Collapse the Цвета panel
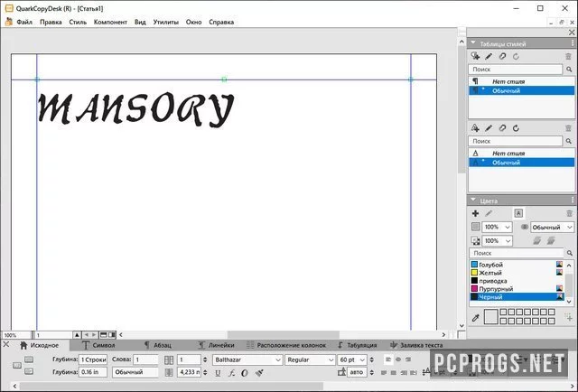This screenshot has height=392, width=578. pos(473,201)
